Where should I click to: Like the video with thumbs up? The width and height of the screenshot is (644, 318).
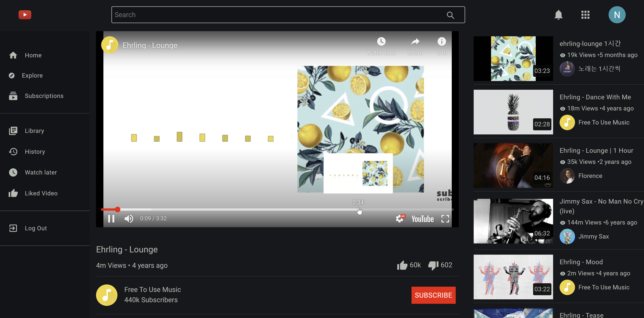402,265
